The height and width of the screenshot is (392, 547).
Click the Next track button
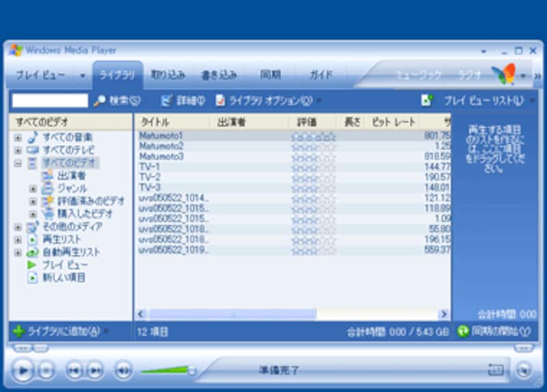click(x=95, y=370)
